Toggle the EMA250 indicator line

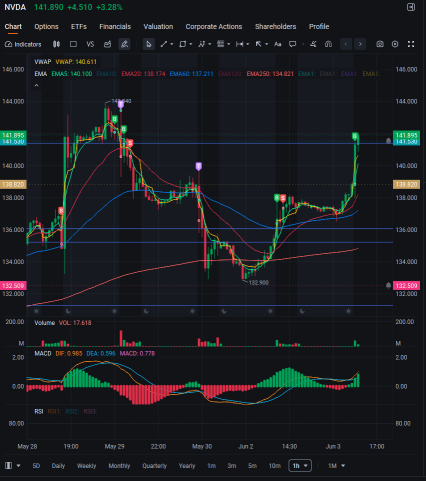point(270,74)
